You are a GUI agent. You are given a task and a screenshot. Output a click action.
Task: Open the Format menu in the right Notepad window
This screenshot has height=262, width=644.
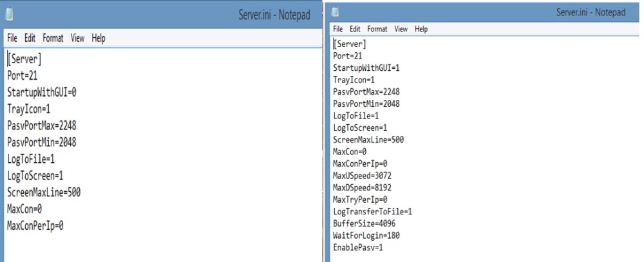pyautogui.click(x=377, y=29)
